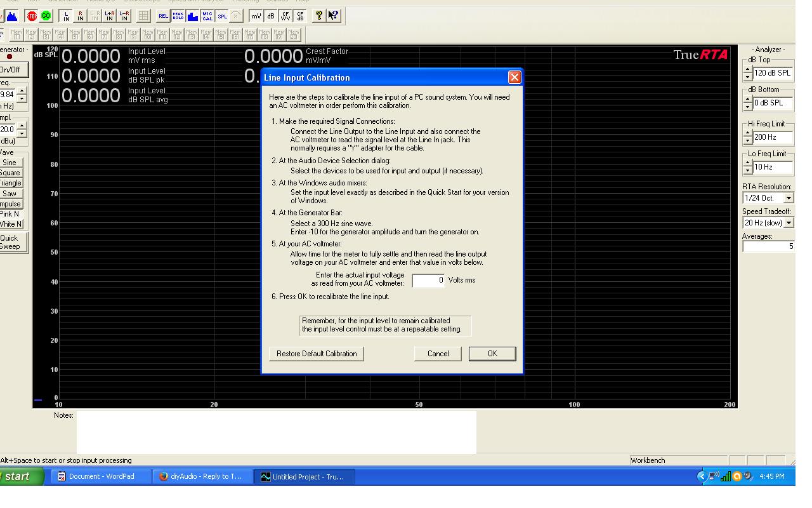Open the RTA Resolution dropdown
Image resolution: width=812 pixels, height=508 pixels.
click(x=789, y=198)
